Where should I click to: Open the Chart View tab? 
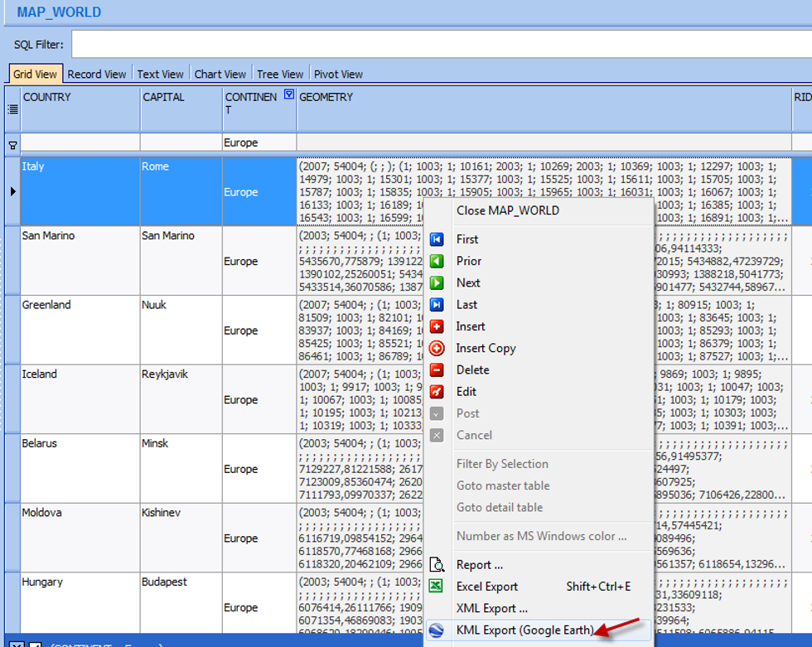pos(220,74)
